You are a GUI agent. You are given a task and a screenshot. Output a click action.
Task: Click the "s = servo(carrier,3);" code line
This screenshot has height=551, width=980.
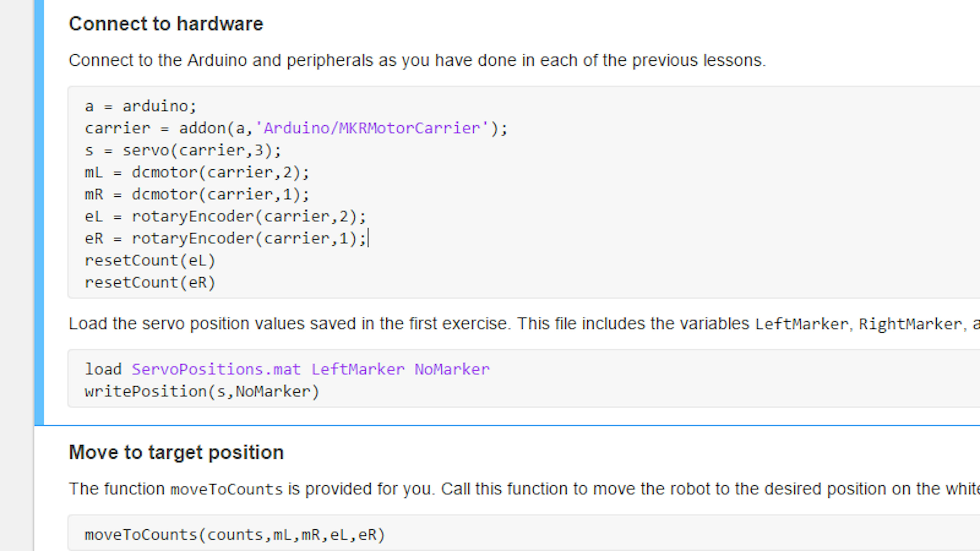coord(183,150)
